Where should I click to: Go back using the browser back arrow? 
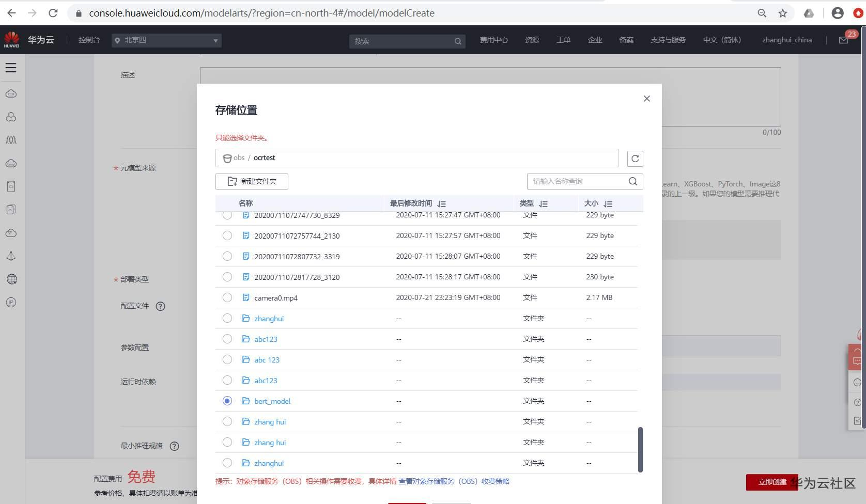[x=11, y=13]
